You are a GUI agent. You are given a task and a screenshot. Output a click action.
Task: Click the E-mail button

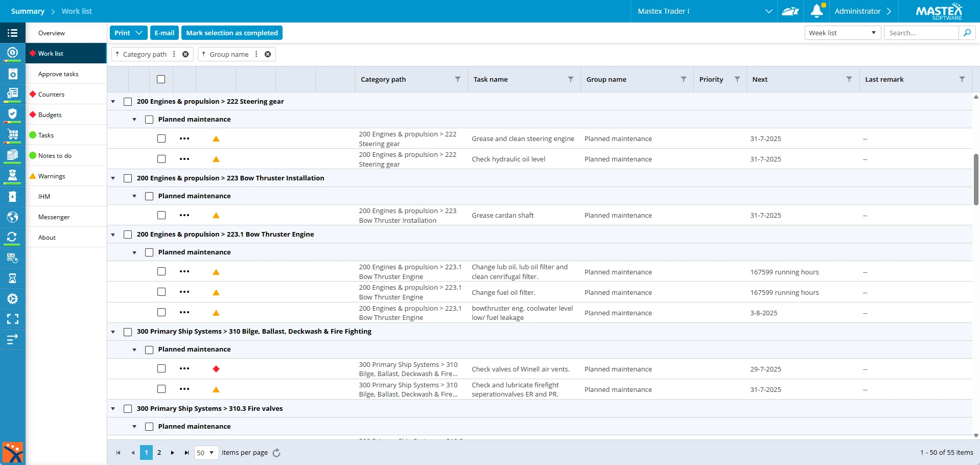pyautogui.click(x=165, y=33)
